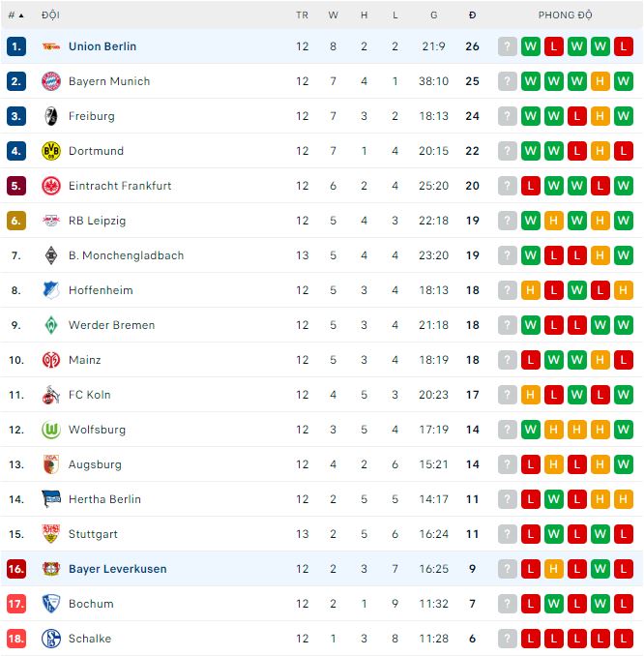Open the Freiburg team link
Image resolution: width=644 pixels, height=656 pixels.
point(92,116)
